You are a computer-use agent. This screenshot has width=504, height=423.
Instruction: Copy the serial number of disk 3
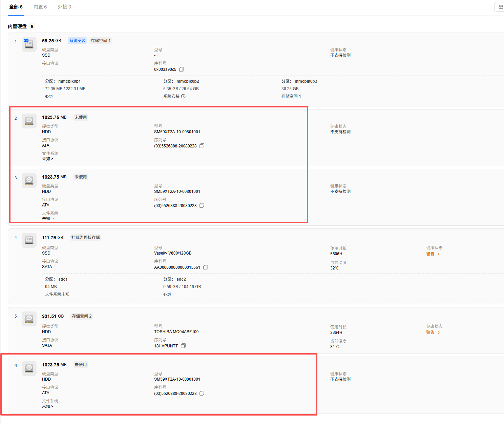202,205
